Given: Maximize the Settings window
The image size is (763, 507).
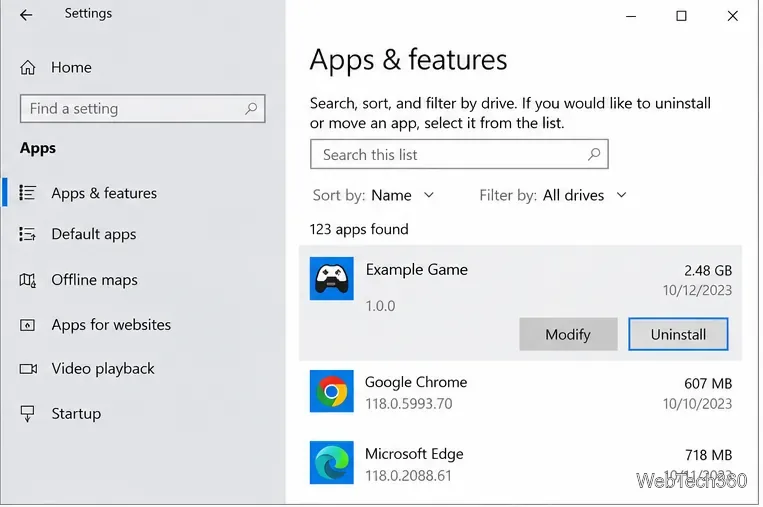Looking at the screenshot, I should pos(682,16).
